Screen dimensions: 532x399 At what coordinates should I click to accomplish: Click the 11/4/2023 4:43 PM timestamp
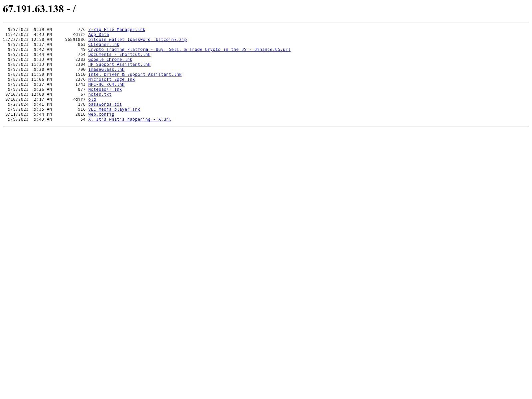(29, 35)
